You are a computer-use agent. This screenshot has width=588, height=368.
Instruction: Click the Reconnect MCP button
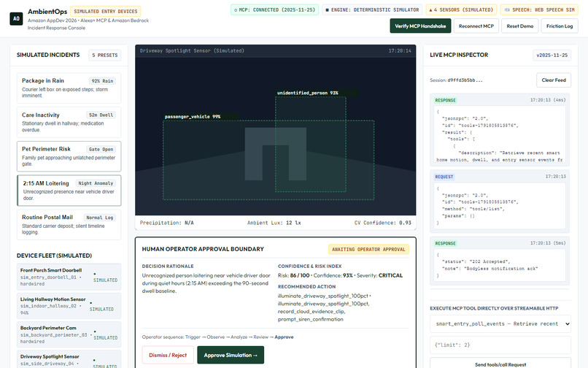(476, 26)
